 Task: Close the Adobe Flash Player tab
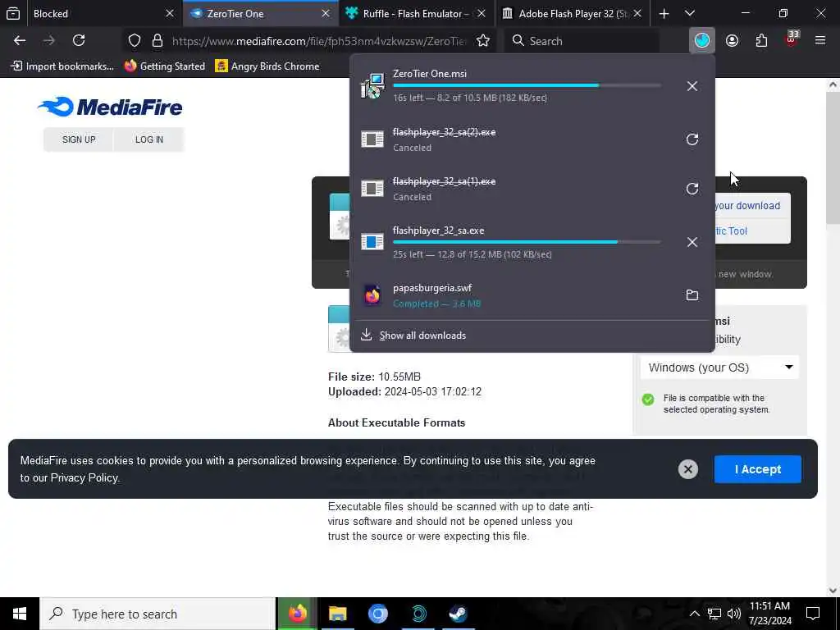[x=637, y=14]
